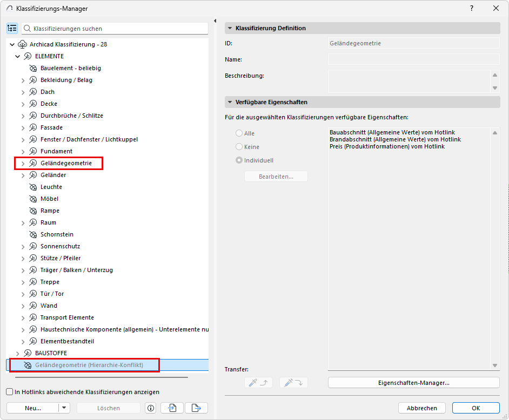Click the Schornstein classification icon

33,234
